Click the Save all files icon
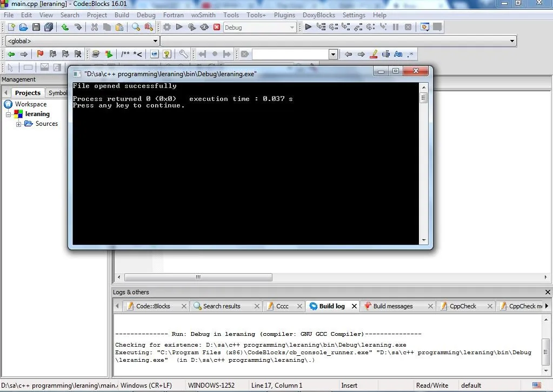The image size is (553, 392). pyautogui.click(x=49, y=27)
